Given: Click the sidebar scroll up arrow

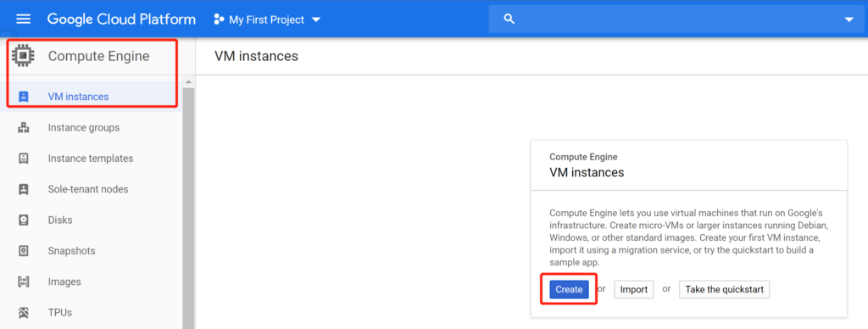Looking at the screenshot, I should pos(188,82).
